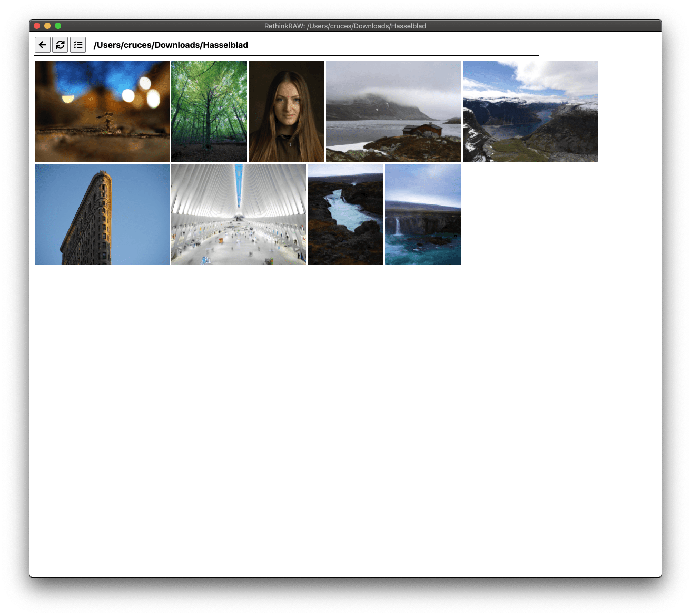The width and height of the screenshot is (691, 616).
Task: Select the /Users/cruces/Downloads/Hasselblad path text
Action: click(171, 45)
